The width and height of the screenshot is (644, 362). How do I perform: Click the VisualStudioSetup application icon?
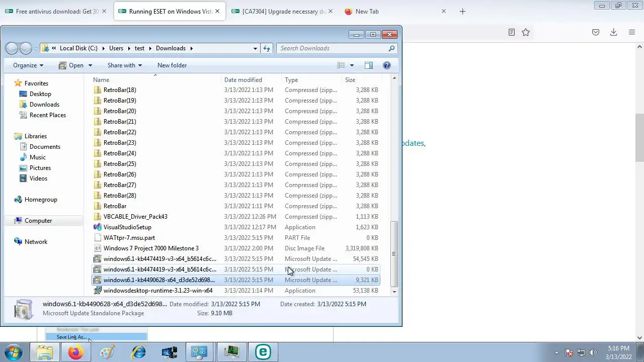click(98, 227)
